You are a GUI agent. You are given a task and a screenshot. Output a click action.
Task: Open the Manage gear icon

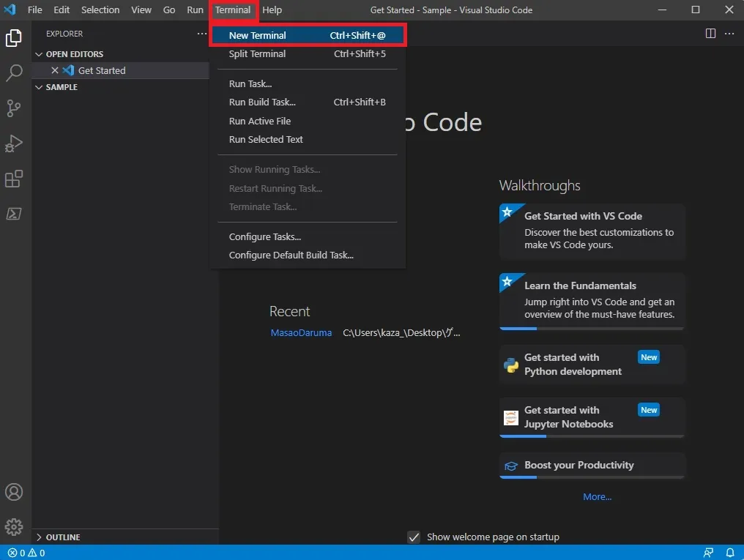click(x=14, y=526)
